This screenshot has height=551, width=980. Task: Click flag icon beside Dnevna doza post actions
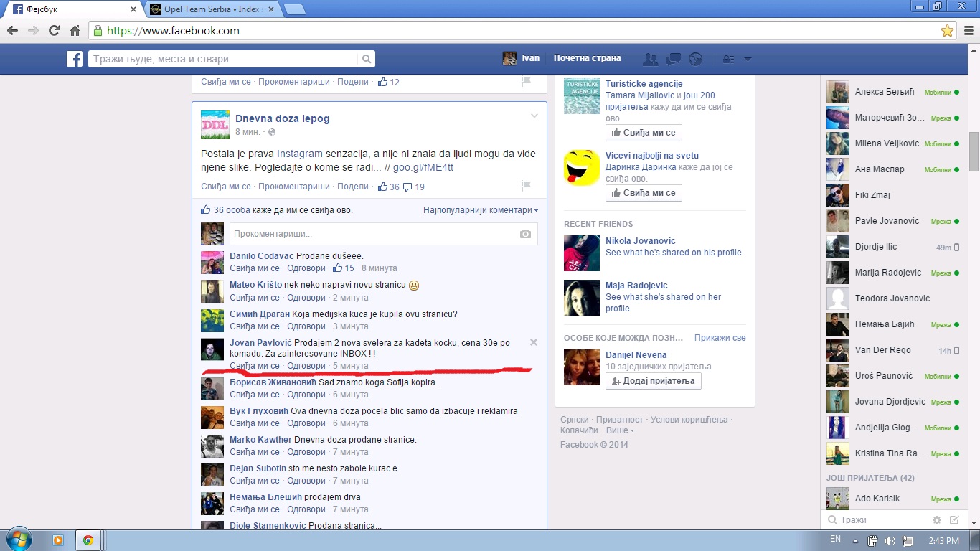click(526, 185)
